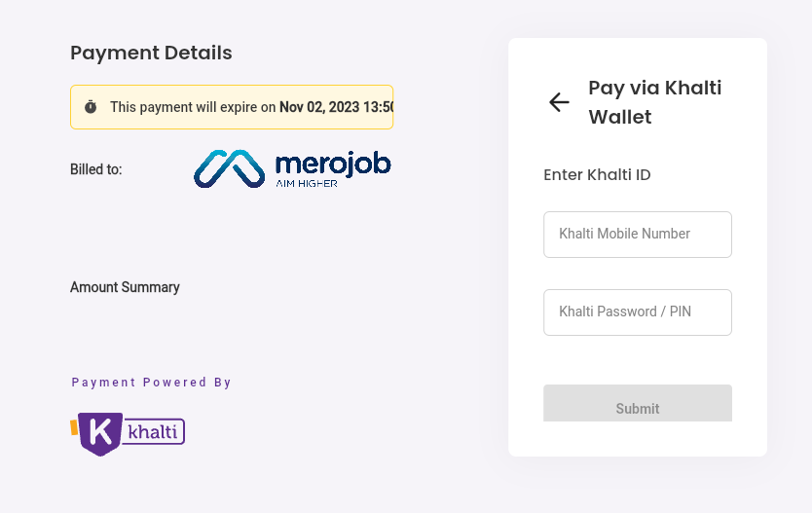Click the khalti wordmark beside the shield

[154, 431]
